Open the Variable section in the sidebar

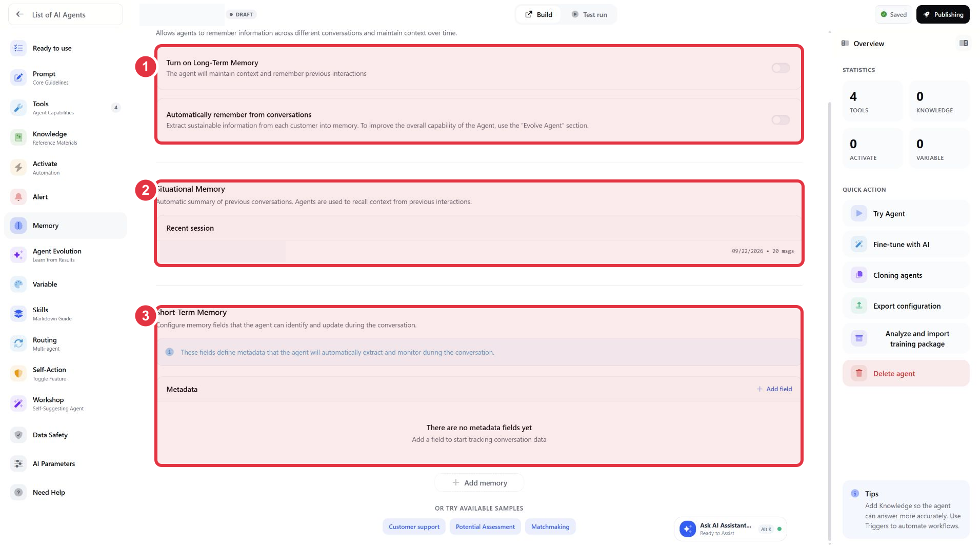pyautogui.click(x=66, y=284)
